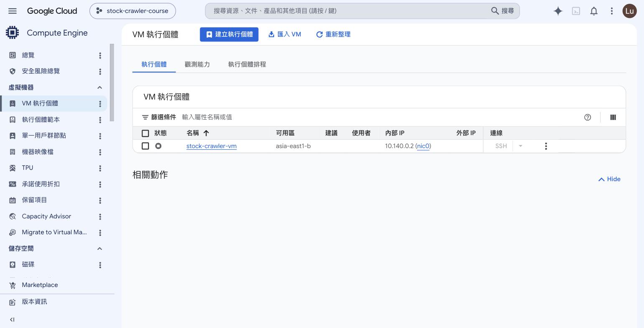Select all VM instances checkbox

tap(145, 133)
